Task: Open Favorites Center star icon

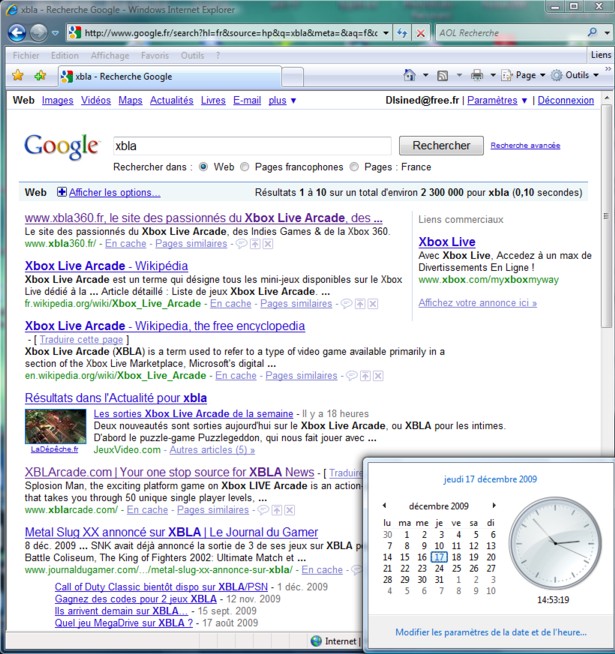Action: pos(18,75)
